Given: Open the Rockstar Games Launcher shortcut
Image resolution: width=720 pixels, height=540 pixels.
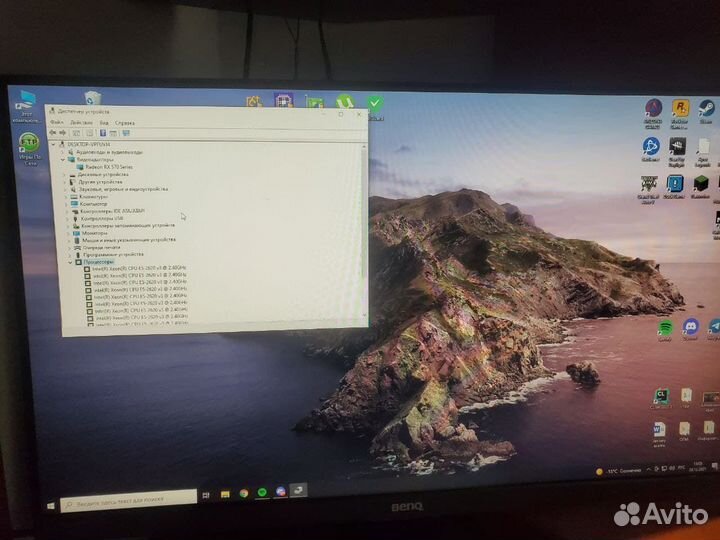Looking at the screenshot, I should click(680, 108).
